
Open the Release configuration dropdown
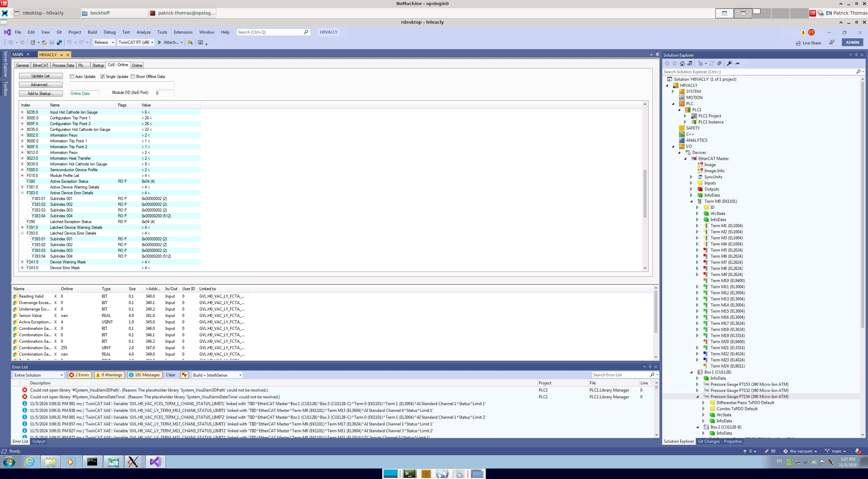point(104,42)
